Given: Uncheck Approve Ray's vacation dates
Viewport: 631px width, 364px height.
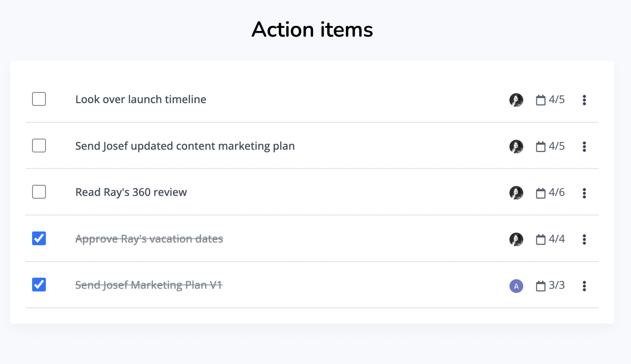Looking at the screenshot, I should coord(39,238).
